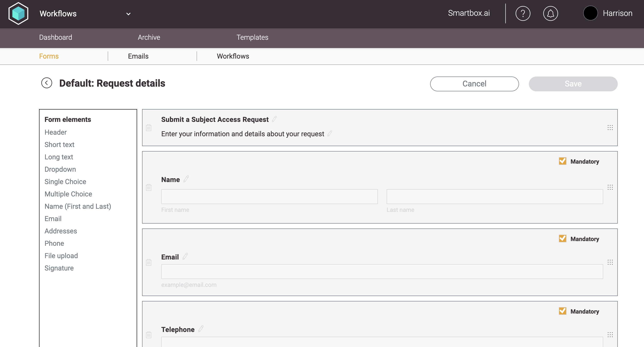Delete the header block using trash icon
Viewport: 644px width, 347px height.
(x=149, y=128)
